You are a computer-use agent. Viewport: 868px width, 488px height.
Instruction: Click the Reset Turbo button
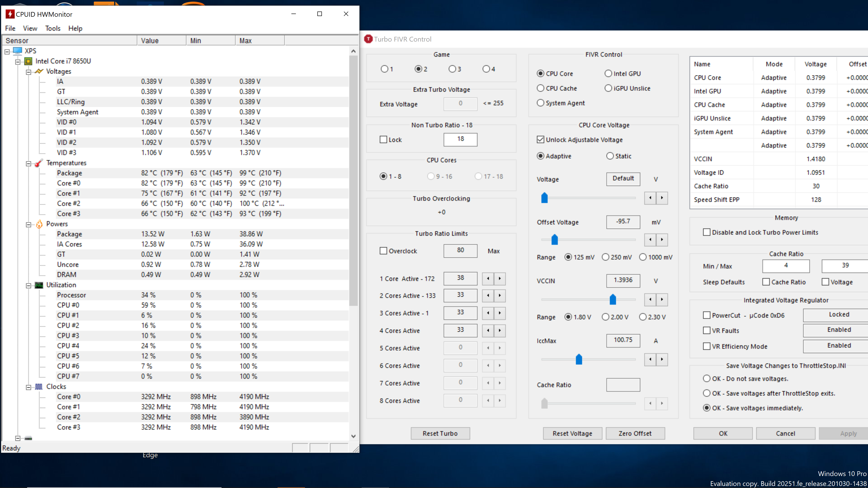[440, 434]
